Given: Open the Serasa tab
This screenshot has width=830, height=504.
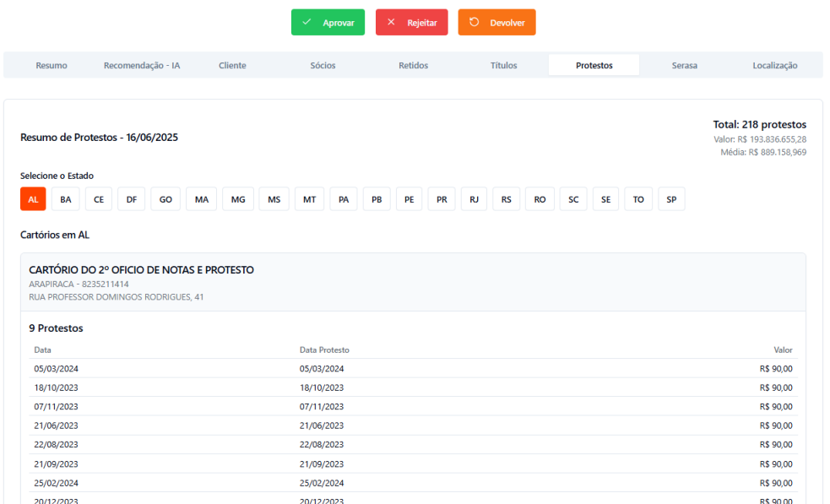Looking at the screenshot, I should (684, 65).
